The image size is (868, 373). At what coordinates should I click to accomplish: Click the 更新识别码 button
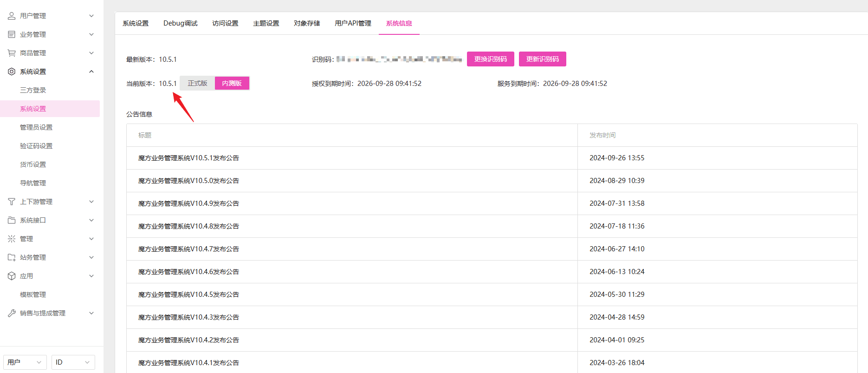pos(543,59)
